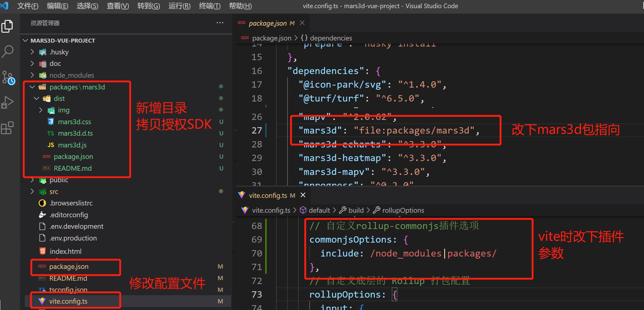Image resolution: width=644 pixels, height=310 pixels.
Task: Open the Search view in activity bar
Action: point(7,52)
